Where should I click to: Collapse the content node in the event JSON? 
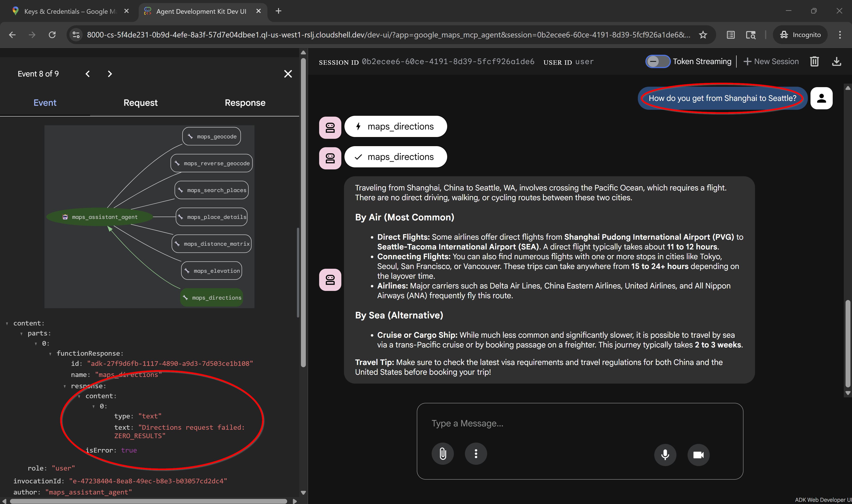point(8,323)
